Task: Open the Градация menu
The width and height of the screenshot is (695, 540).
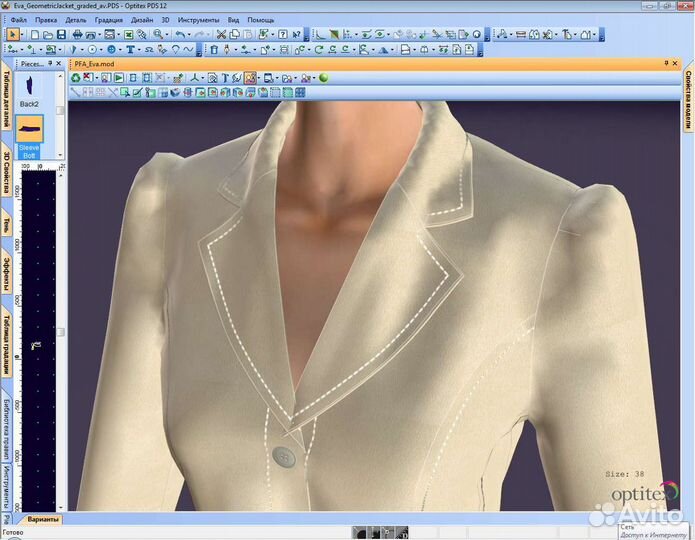Action: 109,19
